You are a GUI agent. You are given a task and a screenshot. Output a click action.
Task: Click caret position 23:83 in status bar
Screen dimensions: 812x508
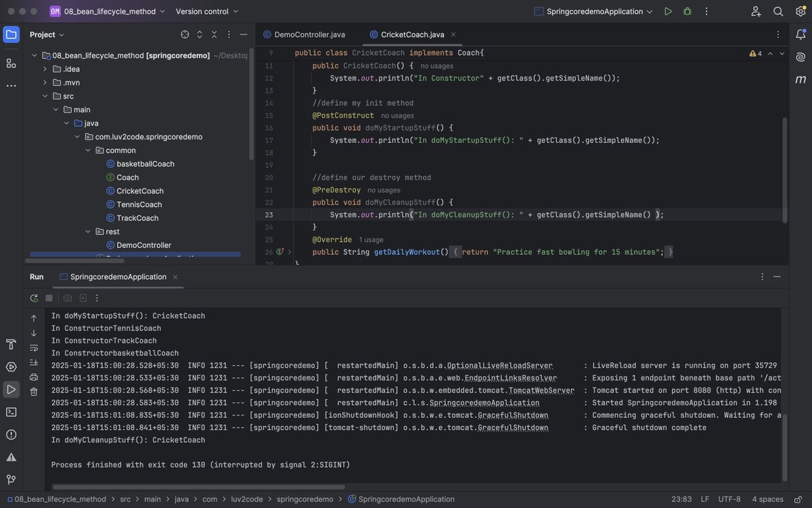681,499
